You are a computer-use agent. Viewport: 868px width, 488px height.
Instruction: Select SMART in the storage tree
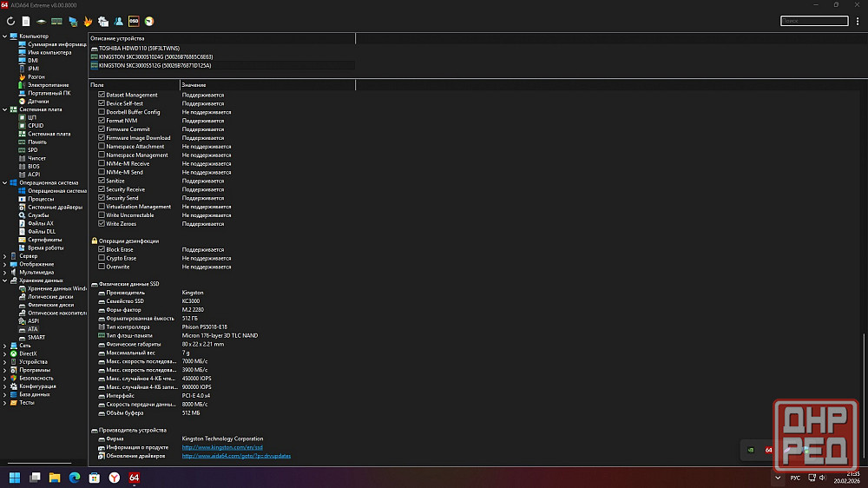point(36,337)
